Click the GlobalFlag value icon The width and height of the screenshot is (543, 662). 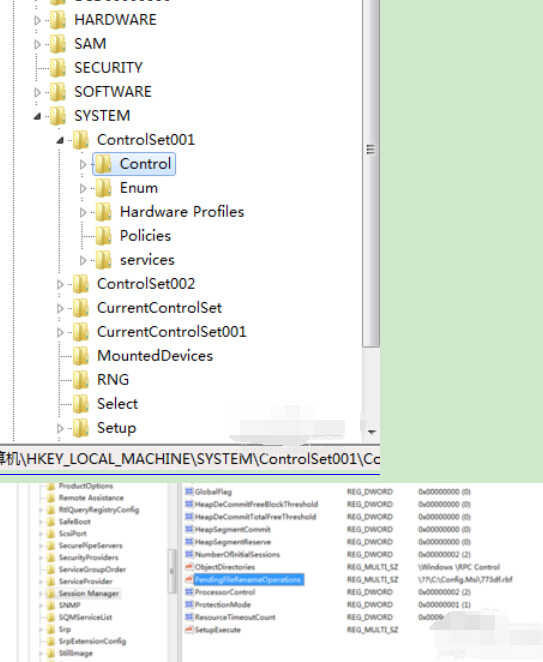[189, 491]
